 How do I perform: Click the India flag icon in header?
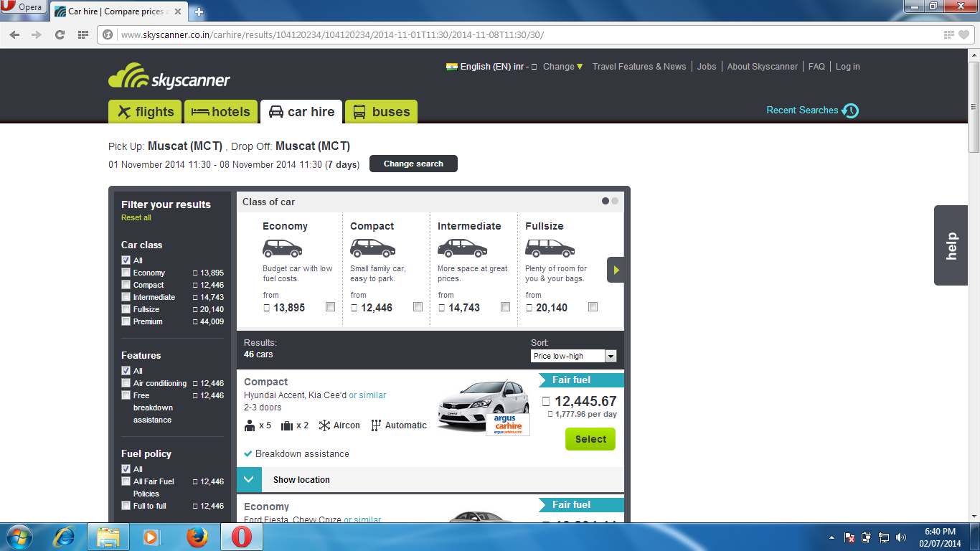point(451,67)
